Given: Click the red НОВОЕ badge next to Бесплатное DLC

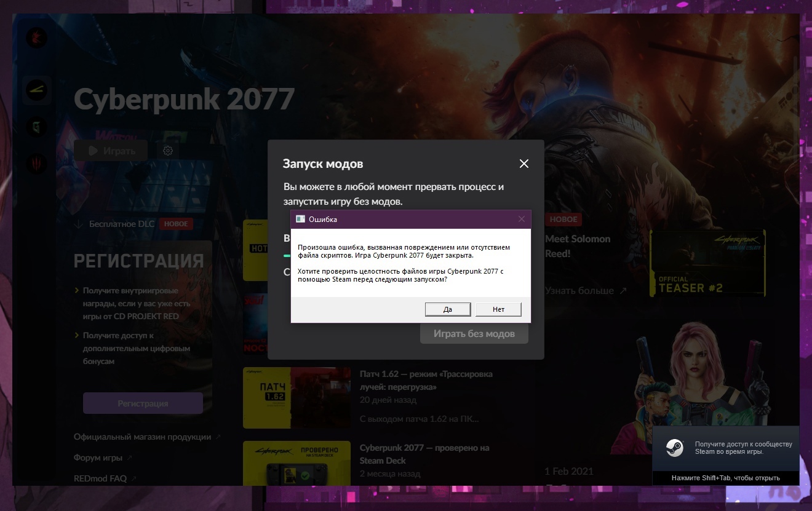Looking at the screenshot, I should coord(176,224).
